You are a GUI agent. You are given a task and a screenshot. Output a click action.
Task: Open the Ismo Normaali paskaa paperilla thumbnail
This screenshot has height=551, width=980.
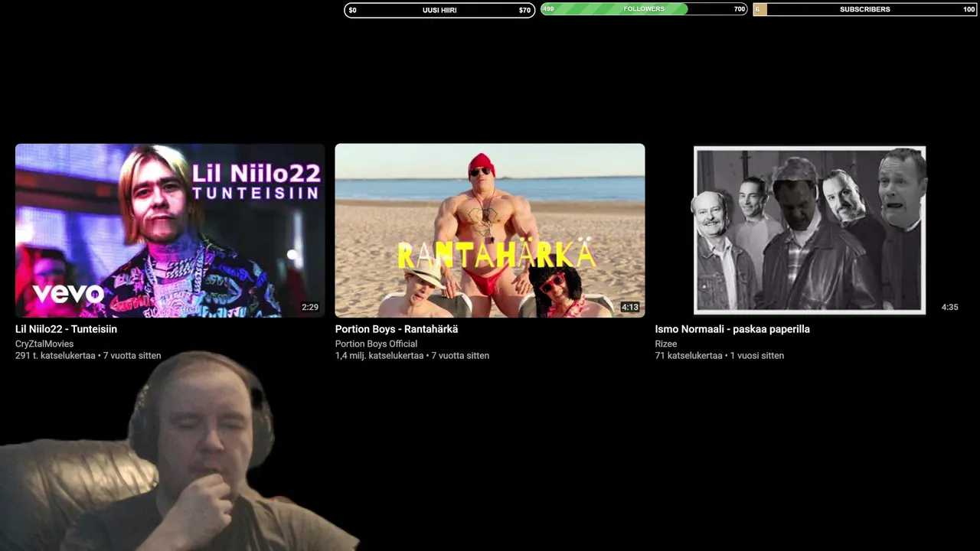click(x=809, y=230)
